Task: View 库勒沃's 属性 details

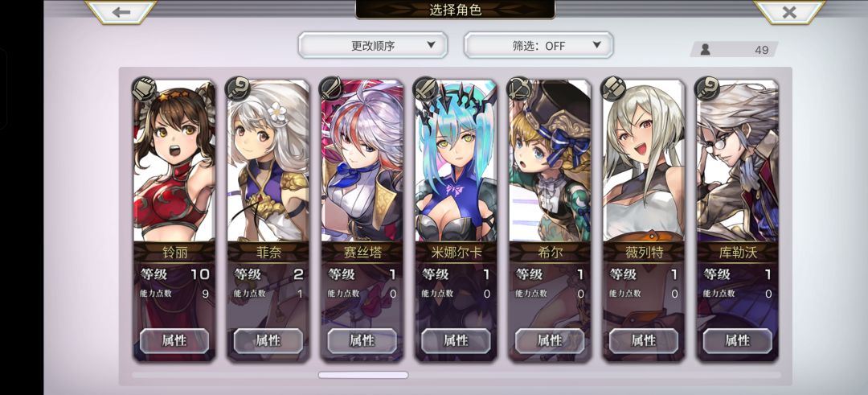Action: (737, 341)
